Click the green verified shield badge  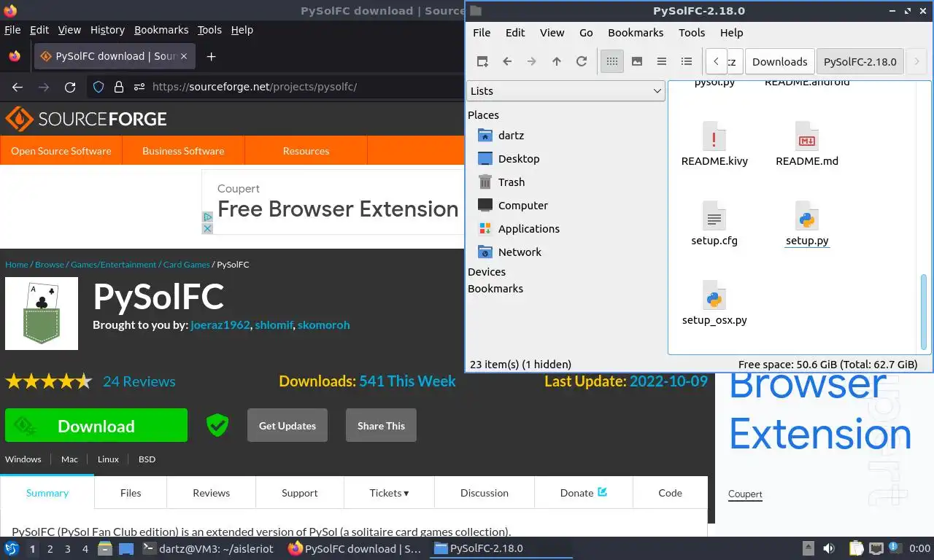click(217, 425)
